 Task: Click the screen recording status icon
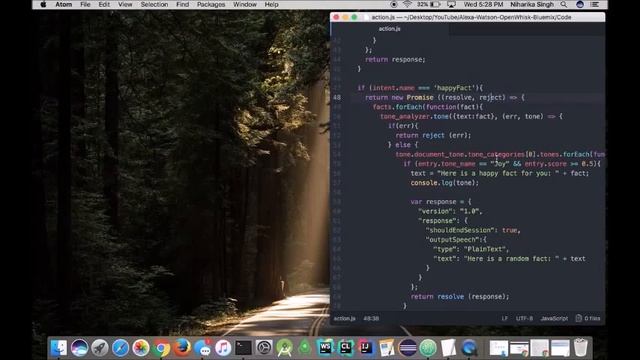(393, 4)
